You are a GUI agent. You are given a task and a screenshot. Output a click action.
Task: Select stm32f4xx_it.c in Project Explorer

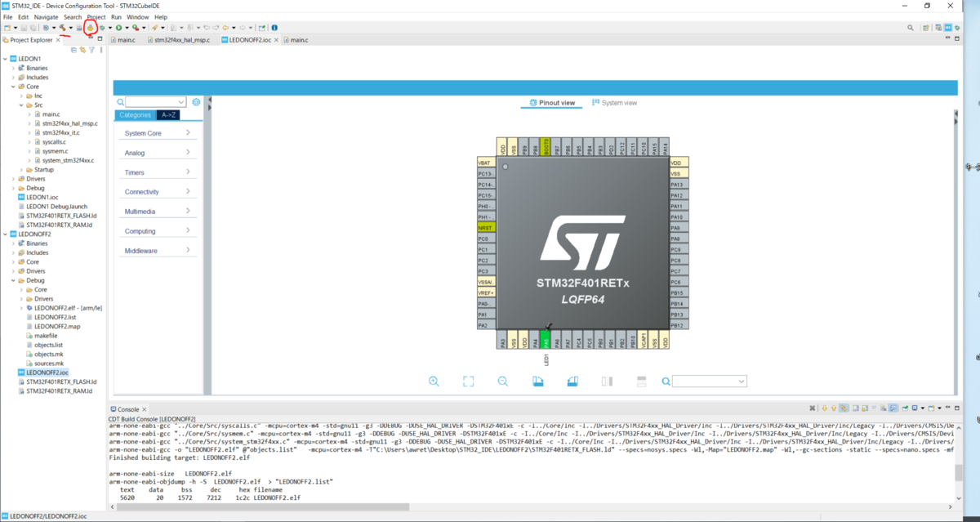pyautogui.click(x=60, y=132)
